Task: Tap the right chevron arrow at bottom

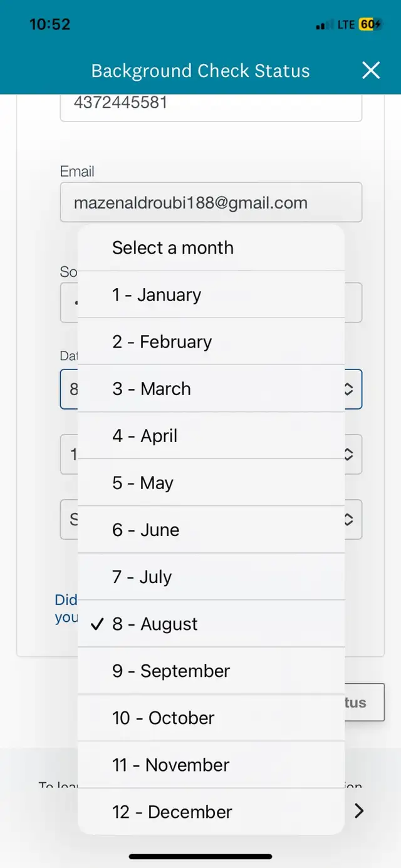Action: coord(359,811)
